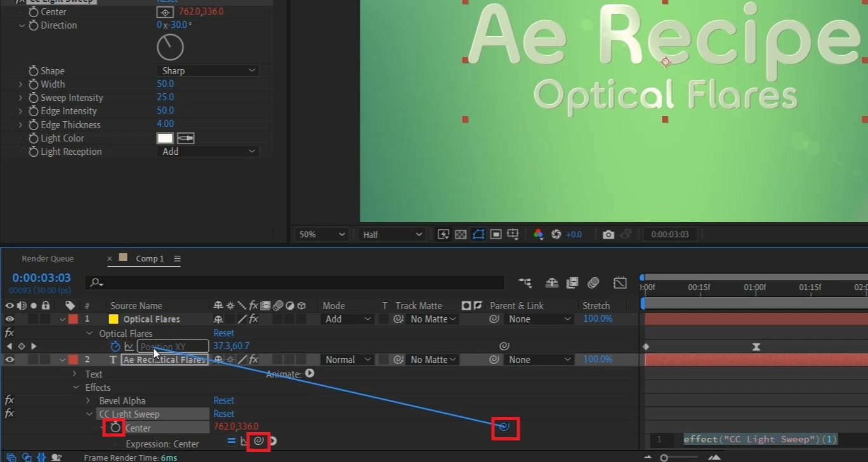The width and height of the screenshot is (868, 462).
Task: Open the 50% magnification dropdown
Action: pos(322,234)
